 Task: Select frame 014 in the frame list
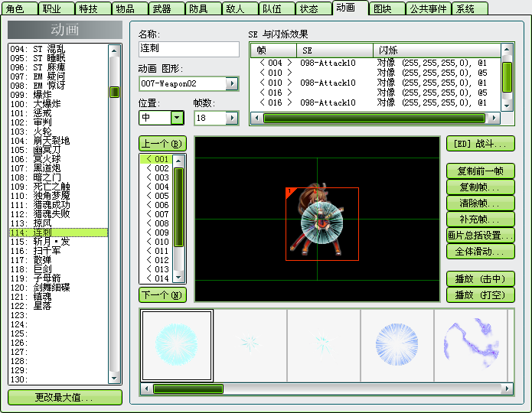pos(156,278)
